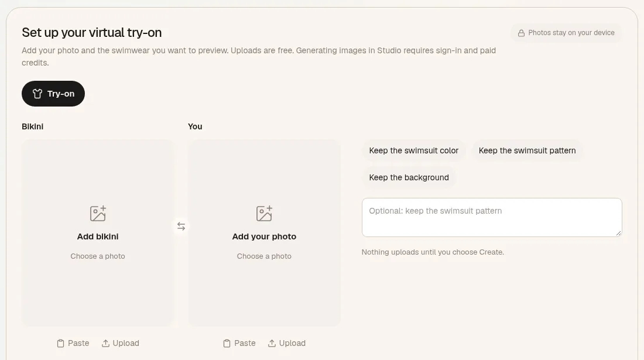
Task: Paste an image into the Bikini slot
Action: pos(73,343)
